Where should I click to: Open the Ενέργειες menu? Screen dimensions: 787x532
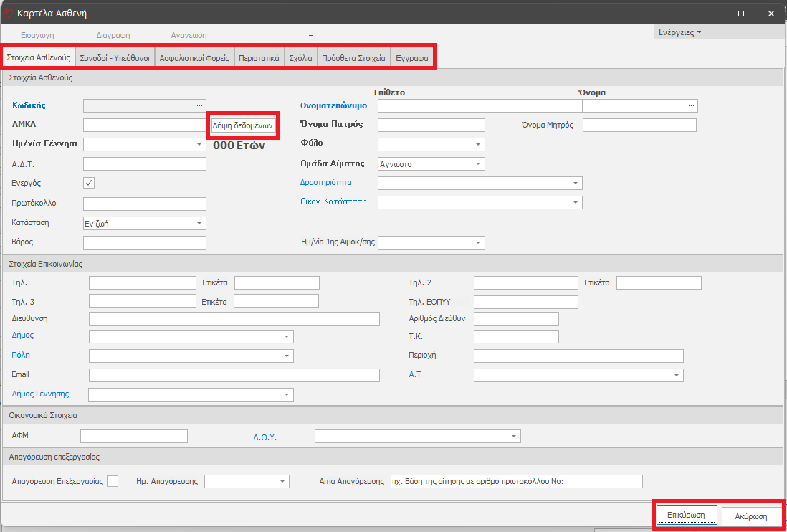[679, 32]
